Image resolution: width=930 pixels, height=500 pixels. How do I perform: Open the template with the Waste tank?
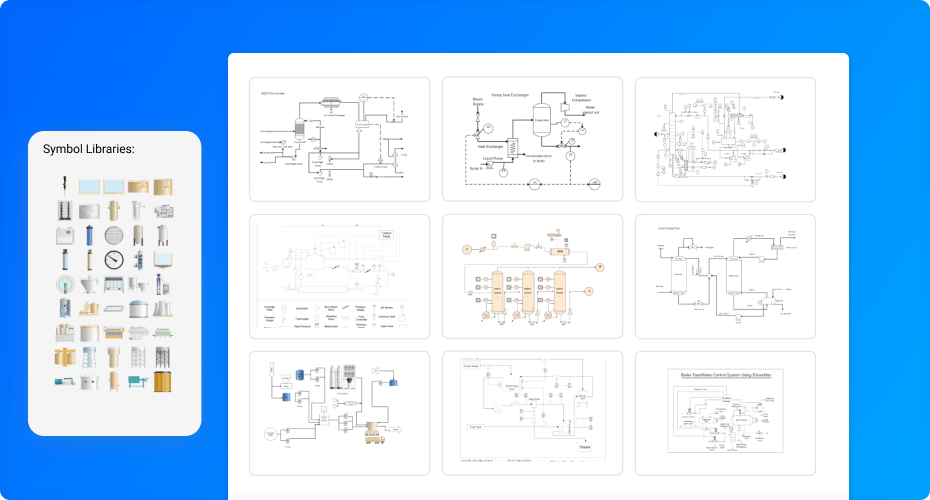532,413
